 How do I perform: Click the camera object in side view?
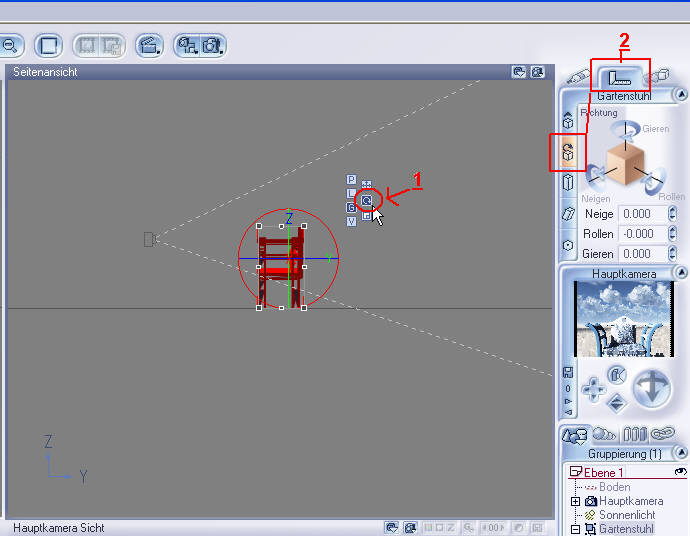150,239
